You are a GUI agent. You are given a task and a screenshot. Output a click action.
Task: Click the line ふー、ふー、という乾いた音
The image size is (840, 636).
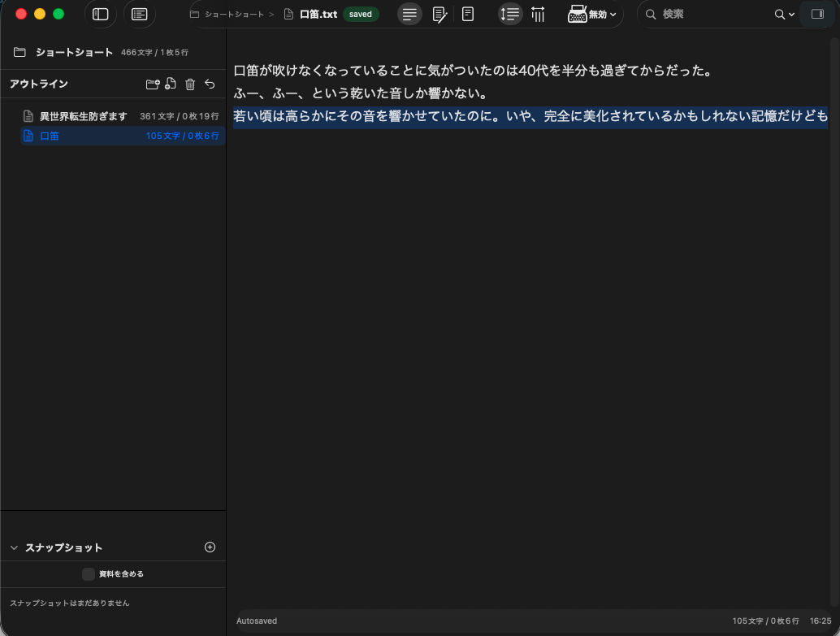click(x=361, y=93)
